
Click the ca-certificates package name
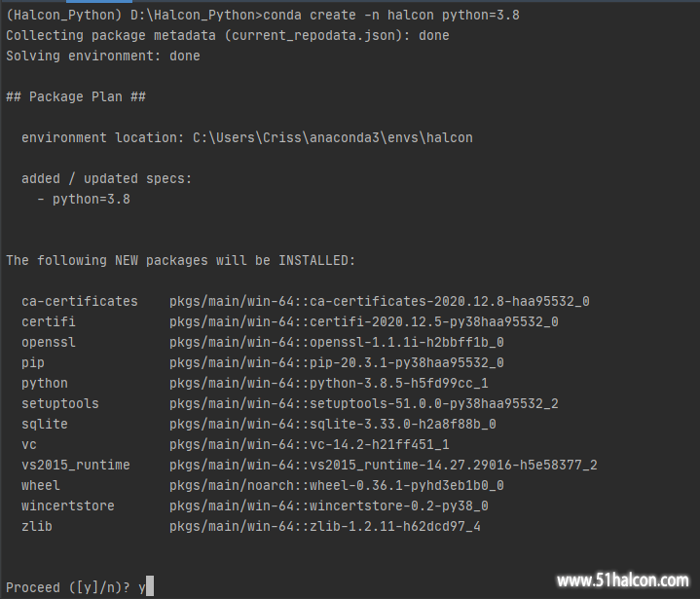click(80, 302)
